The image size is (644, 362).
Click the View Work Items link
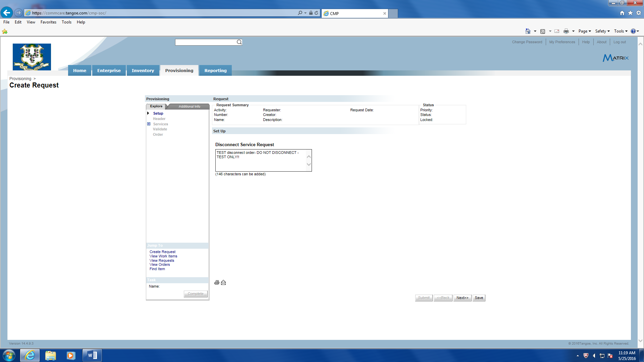pos(163,256)
